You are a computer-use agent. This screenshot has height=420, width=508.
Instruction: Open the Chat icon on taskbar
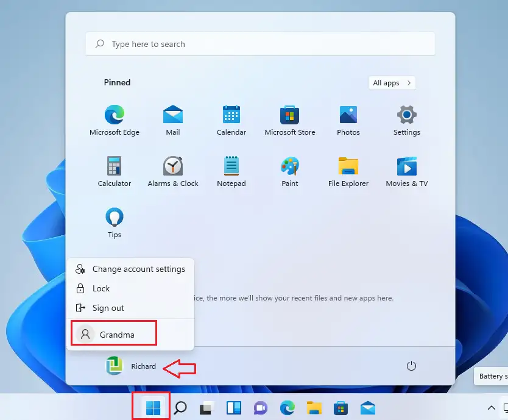coord(261,408)
